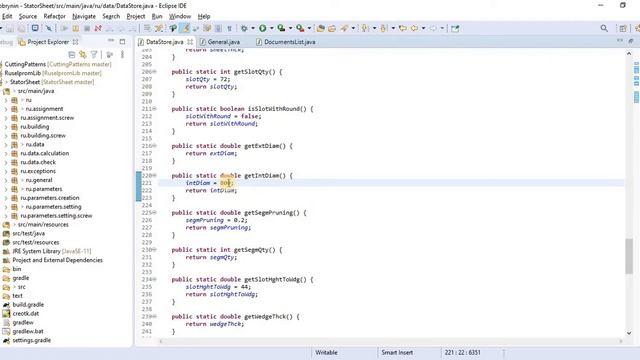Click the Next Annotation icon
The width and height of the screenshot is (640, 360).
[x=364, y=28]
